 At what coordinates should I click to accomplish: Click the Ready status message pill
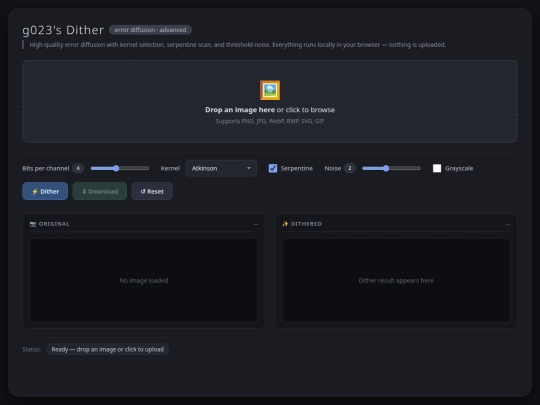point(107,349)
